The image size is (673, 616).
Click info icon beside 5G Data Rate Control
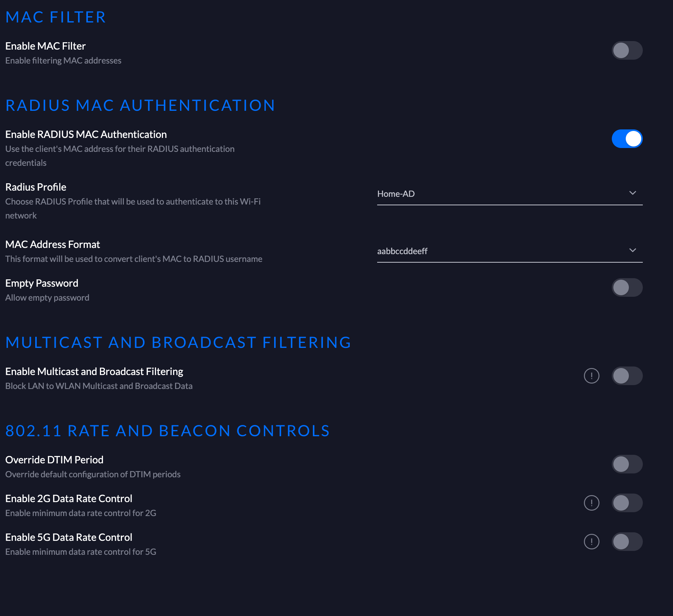591,542
